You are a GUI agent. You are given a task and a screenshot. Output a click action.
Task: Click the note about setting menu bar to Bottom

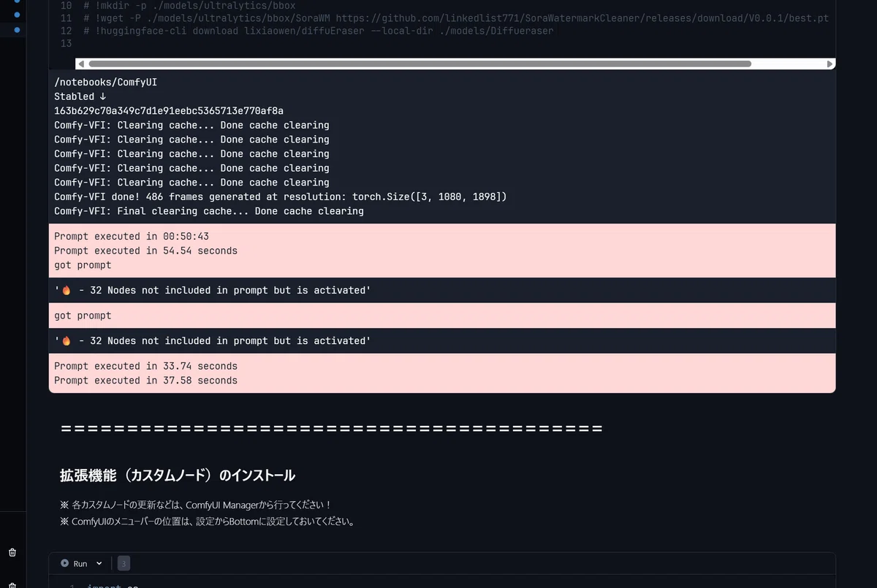[x=207, y=522]
